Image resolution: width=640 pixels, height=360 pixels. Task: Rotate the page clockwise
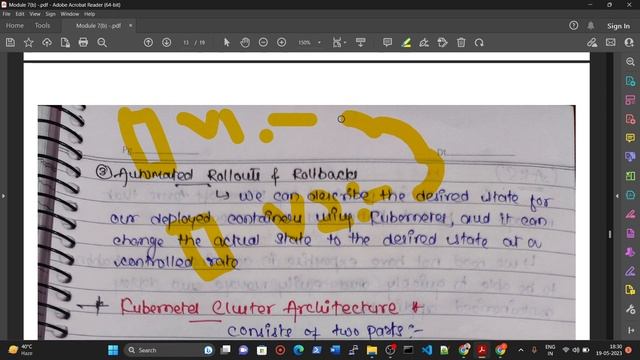(x=479, y=42)
